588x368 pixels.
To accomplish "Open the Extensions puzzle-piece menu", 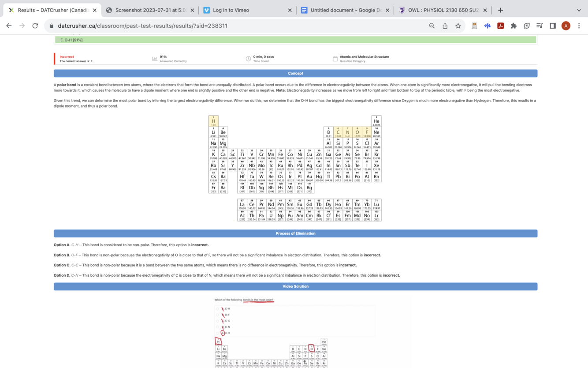I will 514,26.
